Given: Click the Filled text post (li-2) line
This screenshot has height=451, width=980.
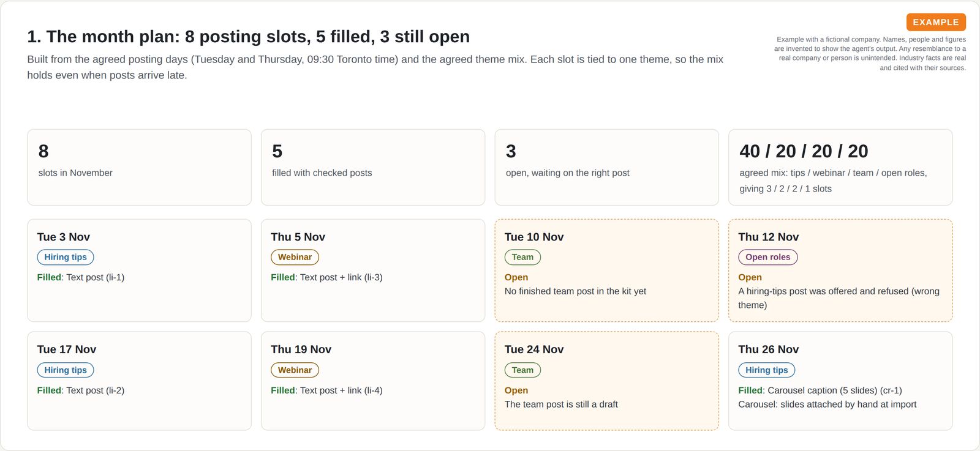Looking at the screenshot, I should click(81, 390).
